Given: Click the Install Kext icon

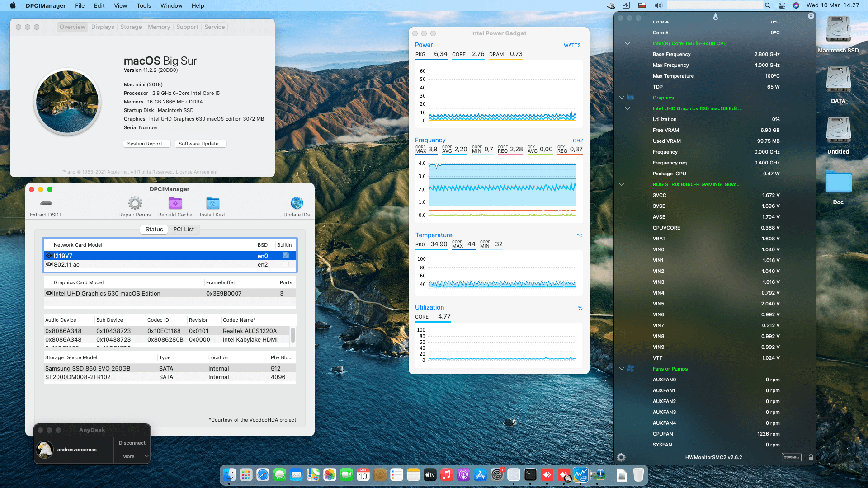Looking at the screenshot, I should 212,203.
